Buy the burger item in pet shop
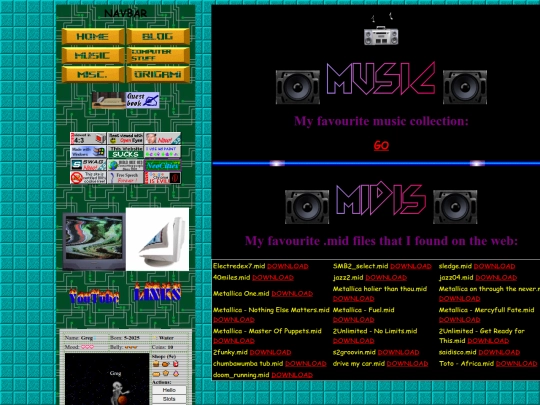 [x=156, y=364]
